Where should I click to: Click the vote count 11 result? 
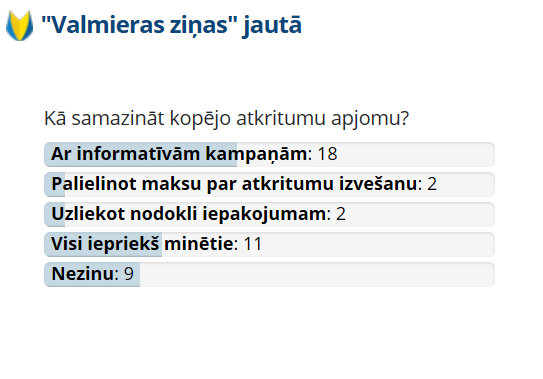pos(253,244)
